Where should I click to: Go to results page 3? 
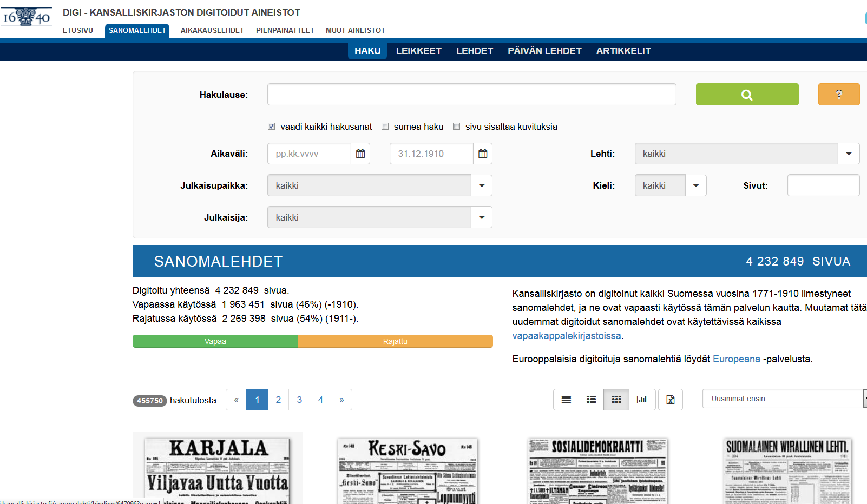(299, 400)
